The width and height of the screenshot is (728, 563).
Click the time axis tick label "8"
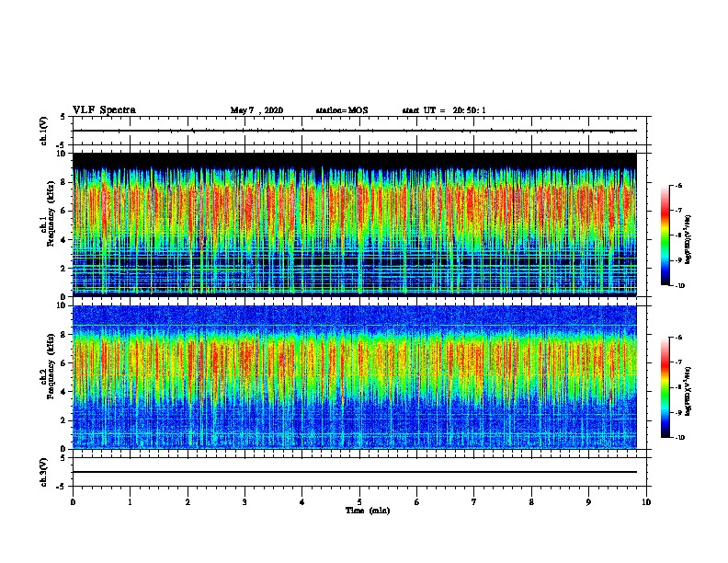click(531, 502)
